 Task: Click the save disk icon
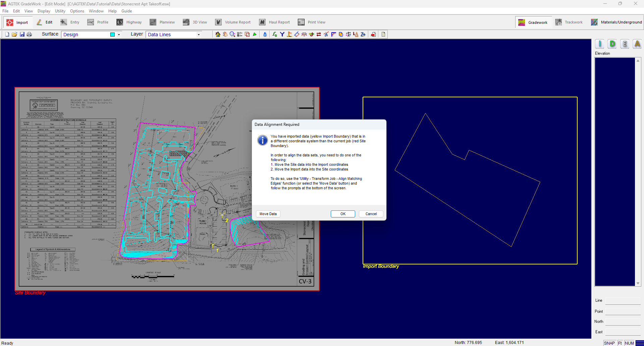click(22, 34)
